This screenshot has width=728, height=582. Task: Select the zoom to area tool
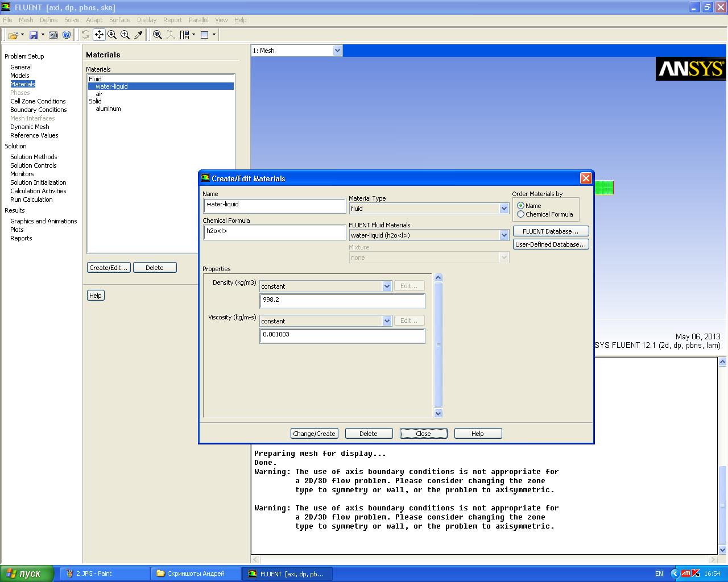click(x=125, y=35)
